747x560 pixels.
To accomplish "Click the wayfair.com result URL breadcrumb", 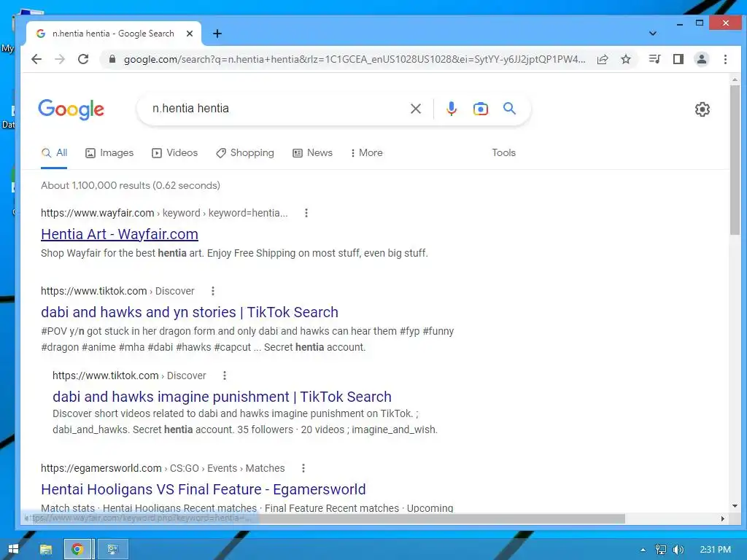I will click(x=164, y=213).
